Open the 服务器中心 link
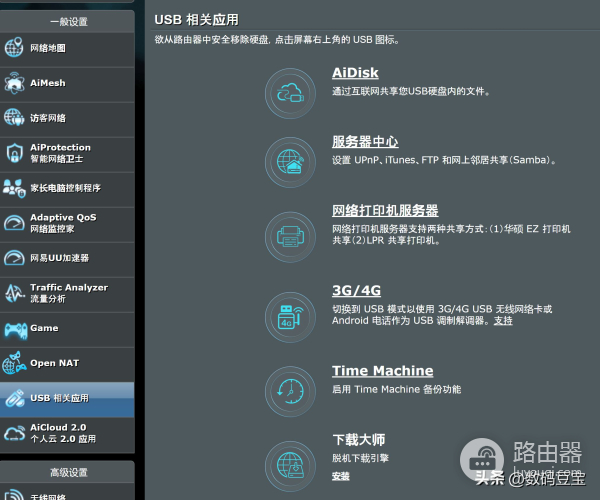600x500 pixels. (365, 142)
